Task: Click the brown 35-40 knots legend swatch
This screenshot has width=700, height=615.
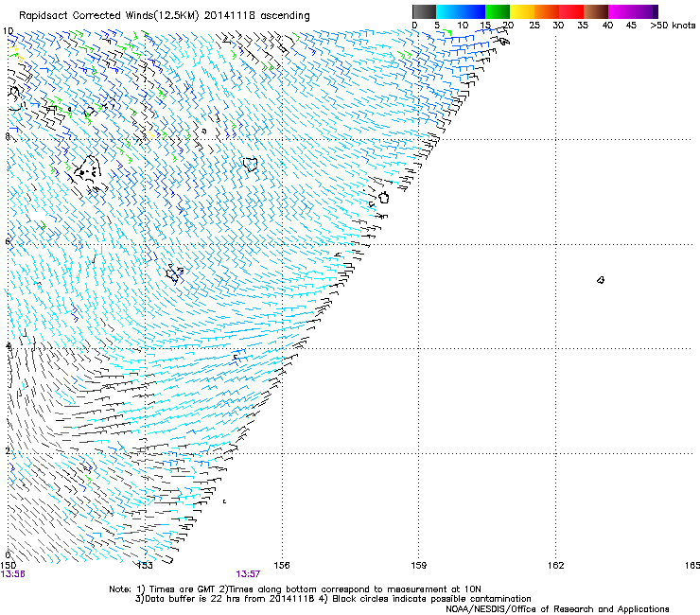Action: point(596,11)
